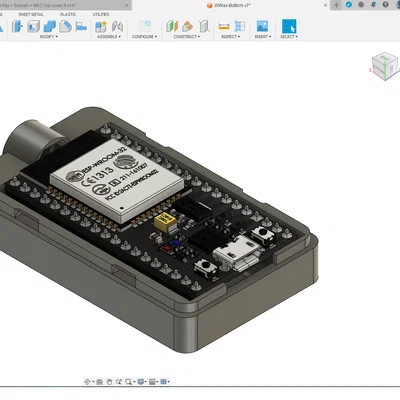Click the Look At icon
The height and width of the screenshot is (400, 400).
99,382
